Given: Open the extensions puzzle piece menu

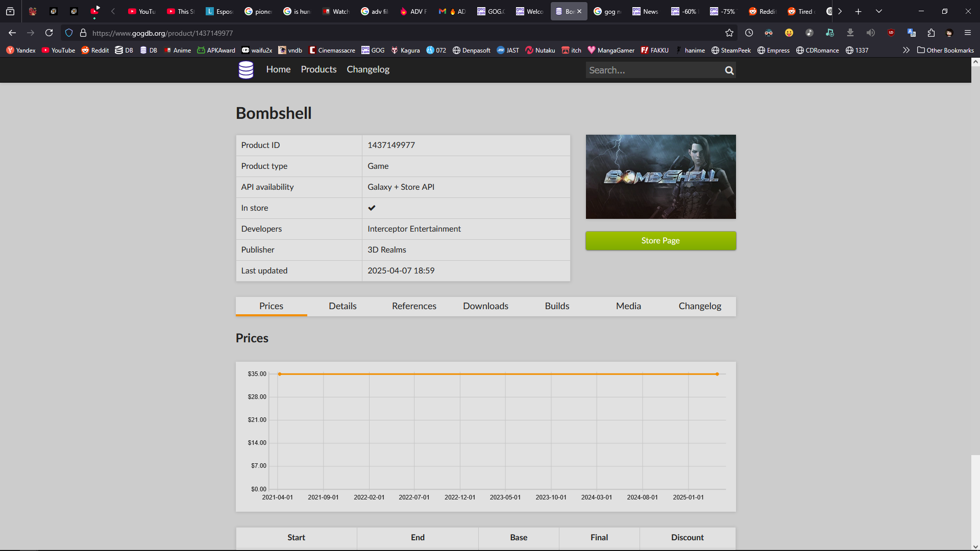Looking at the screenshot, I should coord(931,33).
